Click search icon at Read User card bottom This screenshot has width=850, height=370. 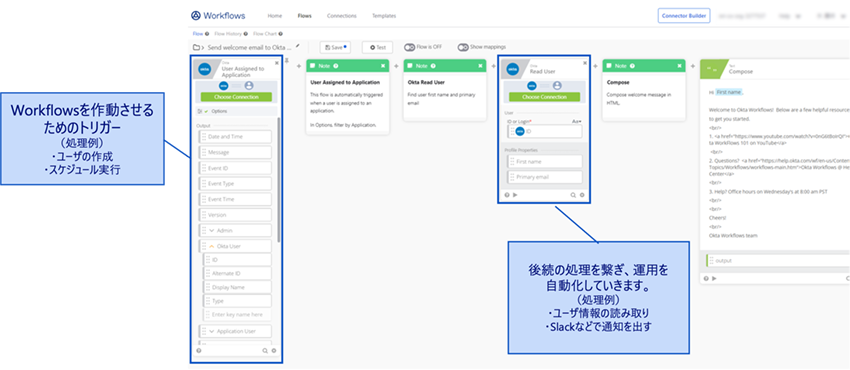click(573, 194)
